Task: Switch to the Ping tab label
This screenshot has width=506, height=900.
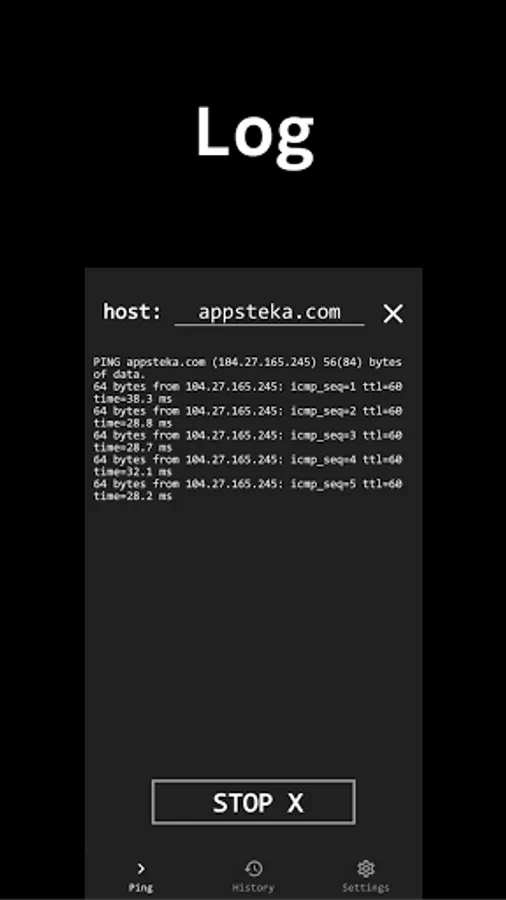Action: pyautogui.click(x=141, y=887)
